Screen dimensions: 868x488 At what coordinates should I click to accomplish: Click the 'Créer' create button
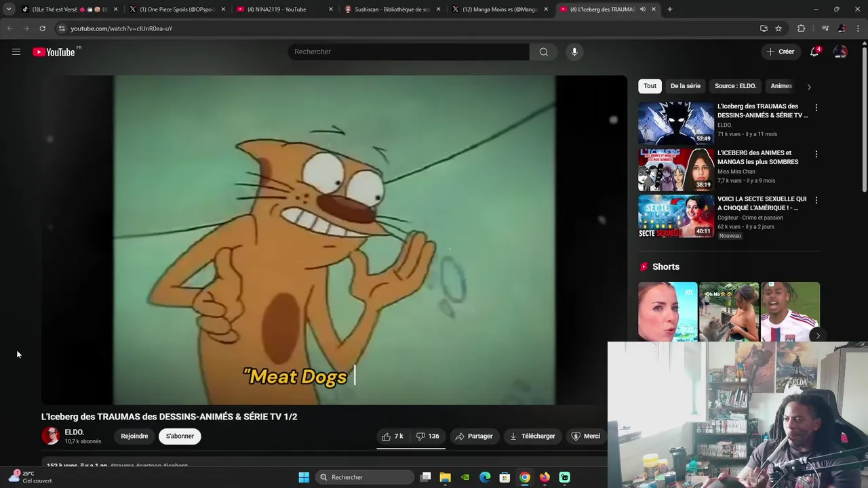[780, 52]
